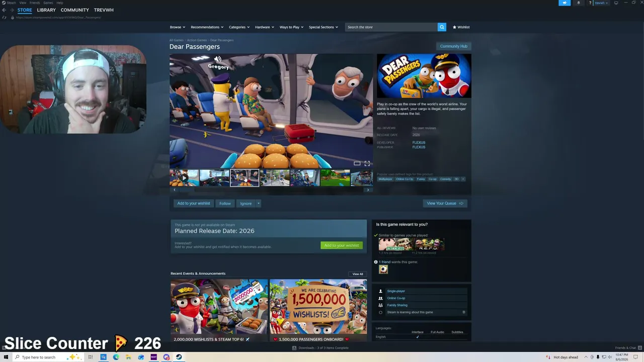Viewport: 644px width, 362px height.
Task: Open the Steam app on the taskbar
Action: (179, 357)
